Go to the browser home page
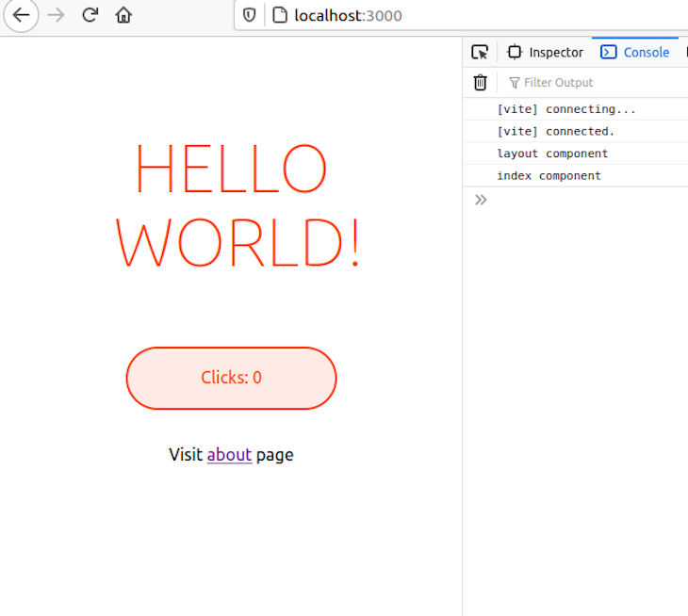 [x=123, y=16]
